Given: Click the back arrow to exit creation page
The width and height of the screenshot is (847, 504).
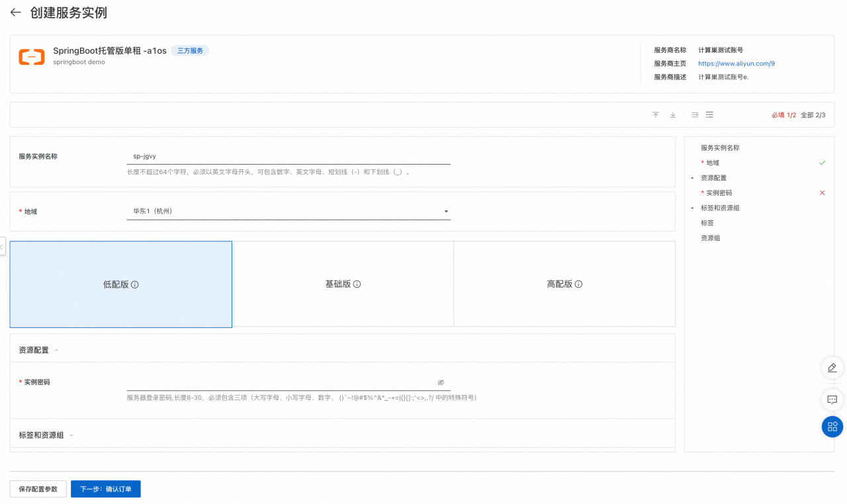Looking at the screenshot, I should point(16,11).
